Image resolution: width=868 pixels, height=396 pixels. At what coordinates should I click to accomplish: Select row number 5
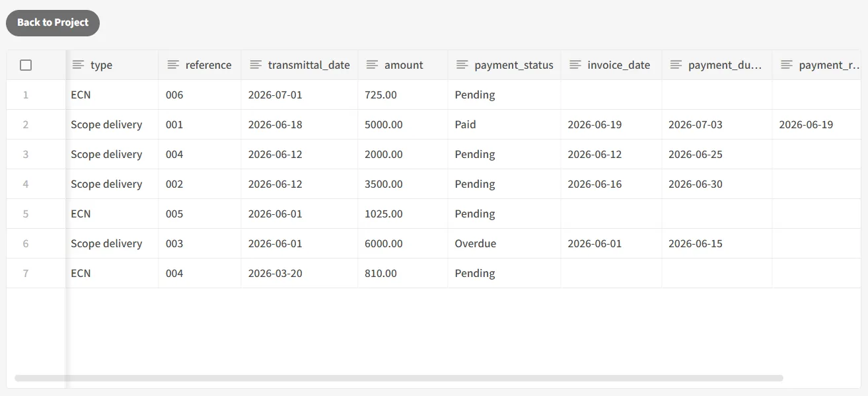point(26,214)
